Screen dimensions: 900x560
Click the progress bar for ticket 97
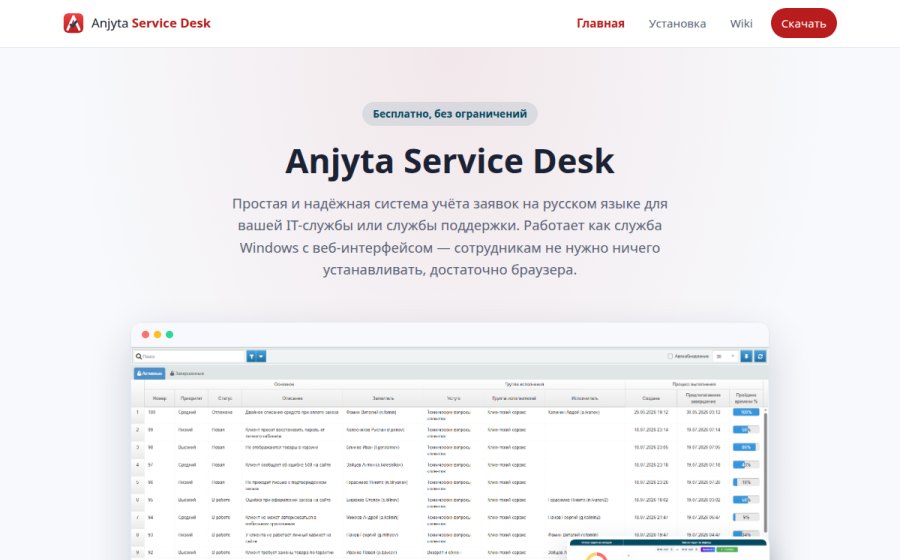(746, 465)
